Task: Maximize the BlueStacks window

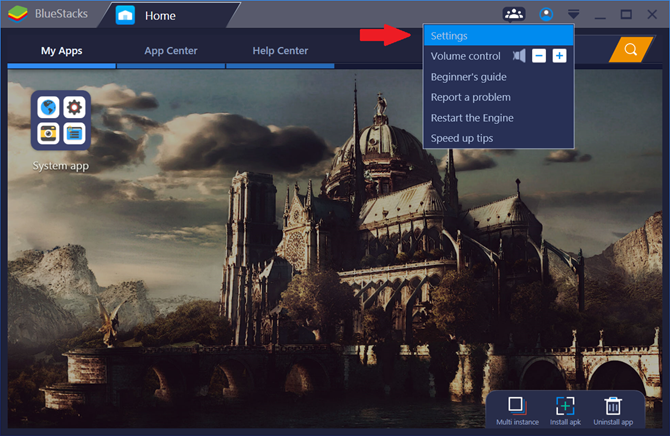Action: [626, 15]
